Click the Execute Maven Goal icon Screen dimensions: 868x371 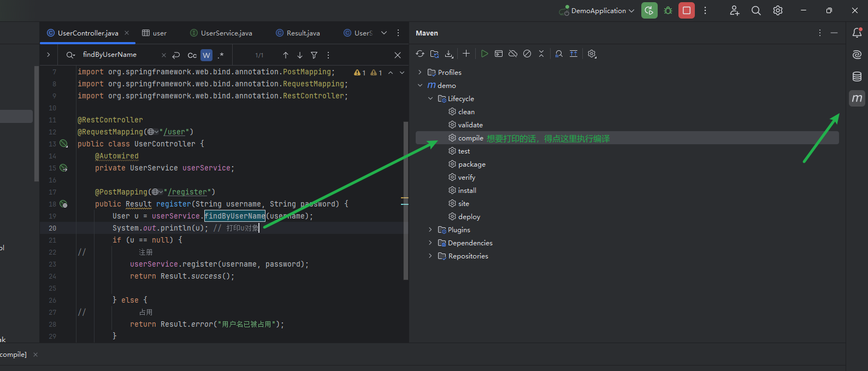pyautogui.click(x=499, y=54)
